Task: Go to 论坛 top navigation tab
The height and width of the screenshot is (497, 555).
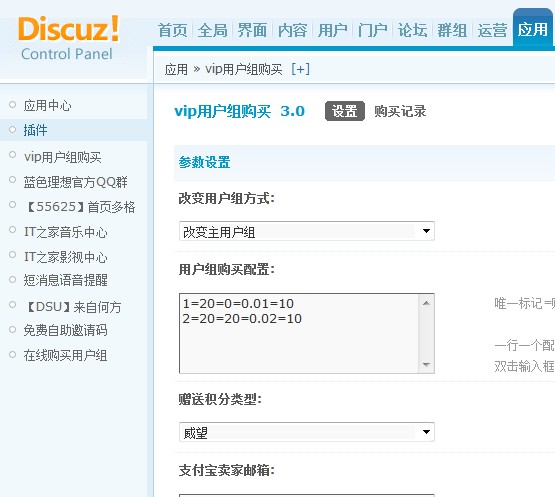Action: coord(412,30)
